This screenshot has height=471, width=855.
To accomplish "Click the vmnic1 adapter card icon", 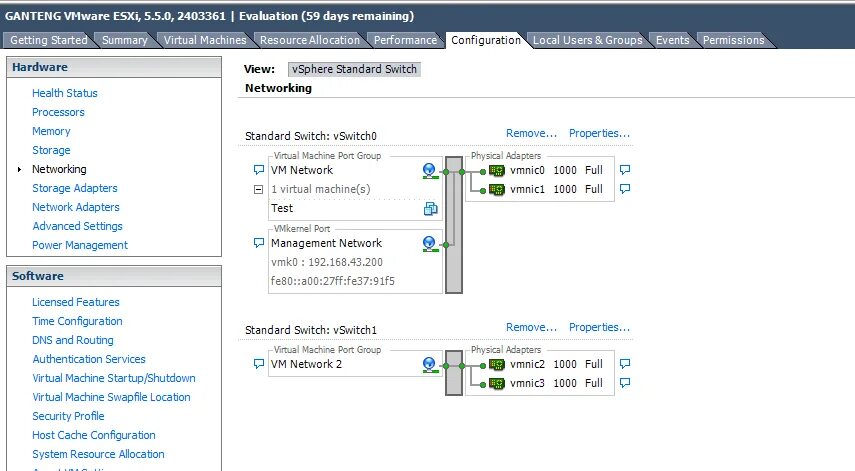I will 497,190.
